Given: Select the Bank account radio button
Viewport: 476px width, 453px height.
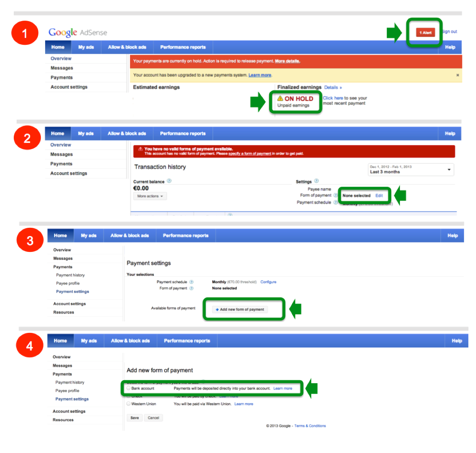Looking at the screenshot, I should coord(129,388).
